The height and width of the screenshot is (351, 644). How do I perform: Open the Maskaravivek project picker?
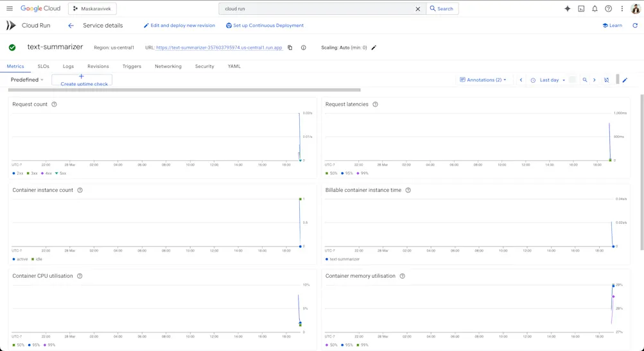click(x=92, y=8)
